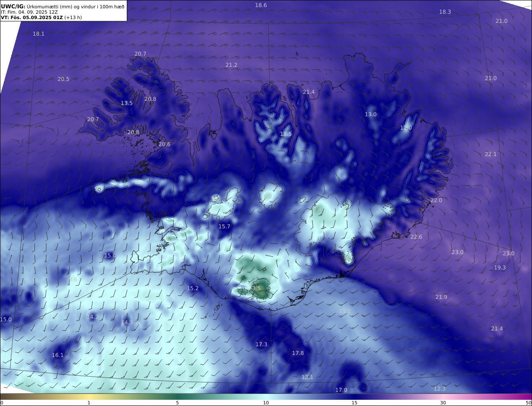Image resolution: width=532 pixels, height=406 pixels.
Task: Click the wind value 17.3 on the map
Action: (x=261, y=345)
